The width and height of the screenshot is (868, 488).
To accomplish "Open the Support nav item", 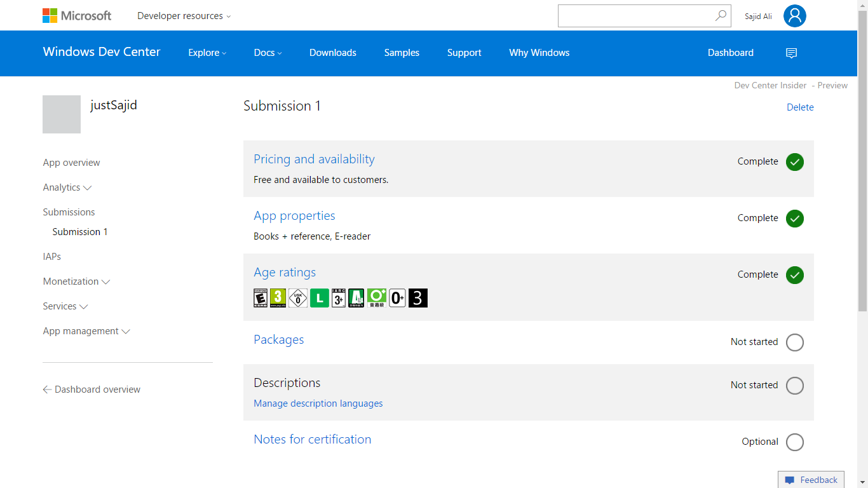I will 465,53.
